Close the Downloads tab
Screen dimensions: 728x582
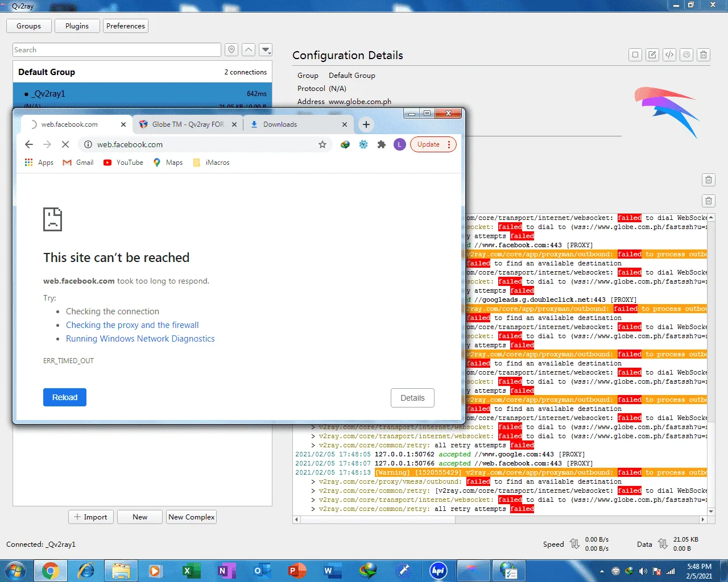344,124
